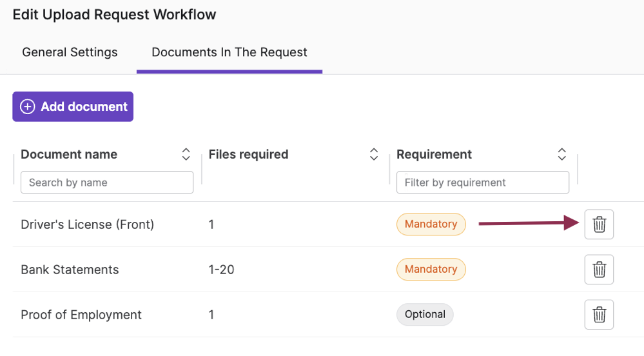Sort by Document name using arrows icon
Screen dimensions: 644x356
186,154
